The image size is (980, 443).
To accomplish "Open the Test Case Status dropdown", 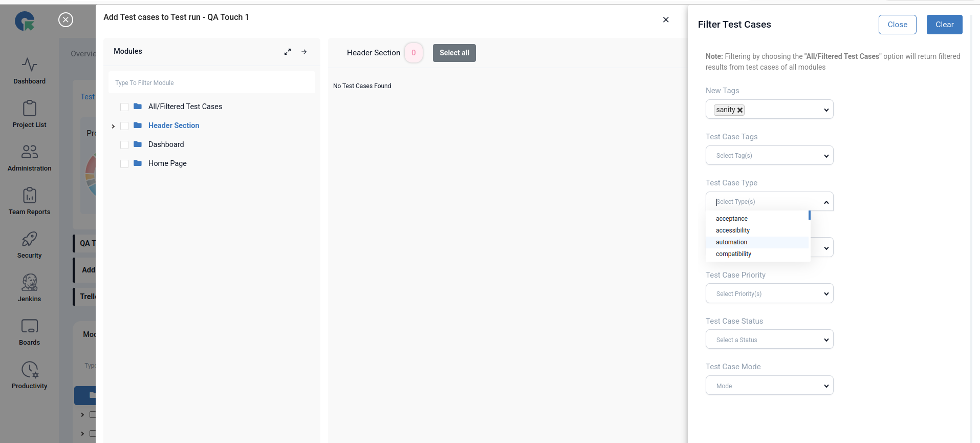I will (769, 340).
